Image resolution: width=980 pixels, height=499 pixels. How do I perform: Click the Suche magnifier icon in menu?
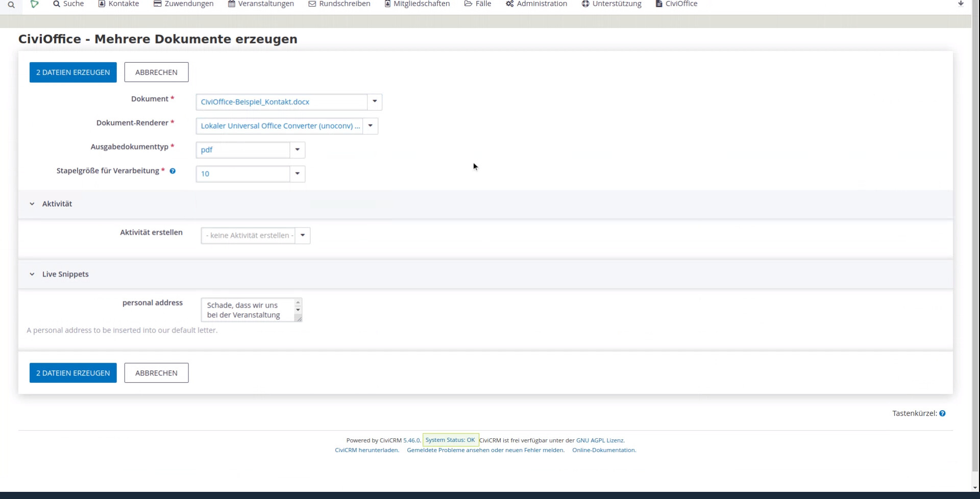tap(57, 4)
